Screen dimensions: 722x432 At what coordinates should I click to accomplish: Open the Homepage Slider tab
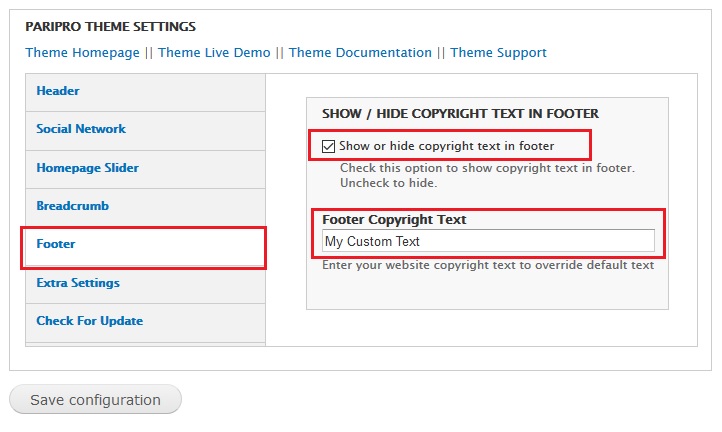point(87,168)
